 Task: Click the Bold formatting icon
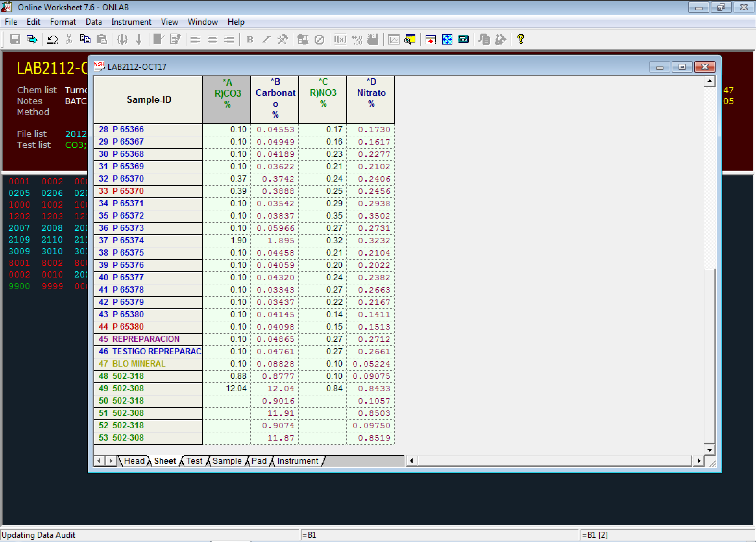[250, 39]
